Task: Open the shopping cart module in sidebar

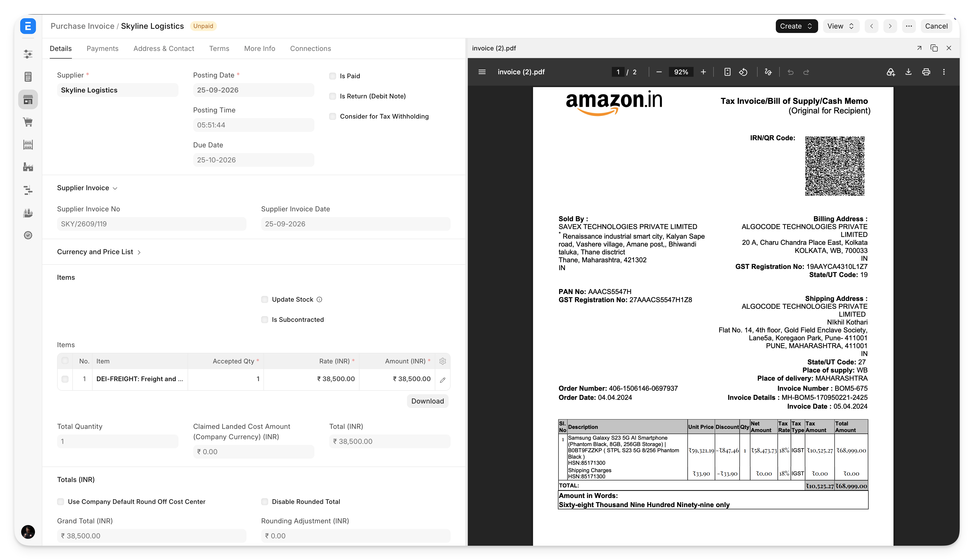Action: (28, 122)
